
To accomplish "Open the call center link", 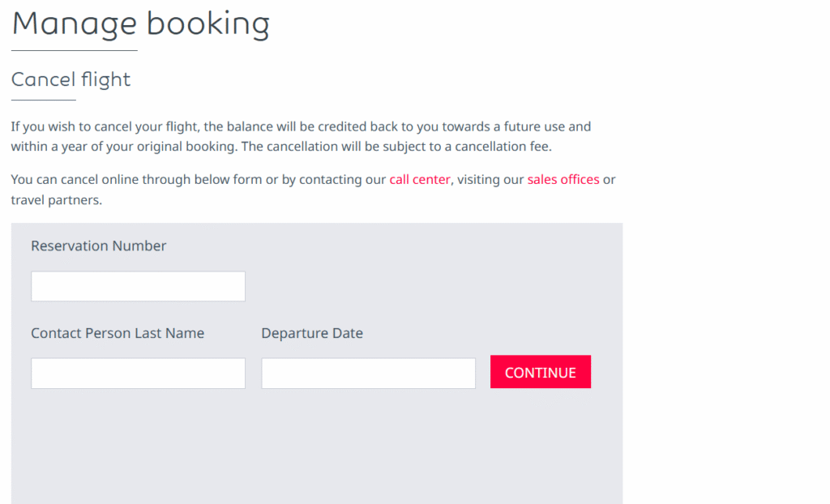I will click(x=419, y=179).
